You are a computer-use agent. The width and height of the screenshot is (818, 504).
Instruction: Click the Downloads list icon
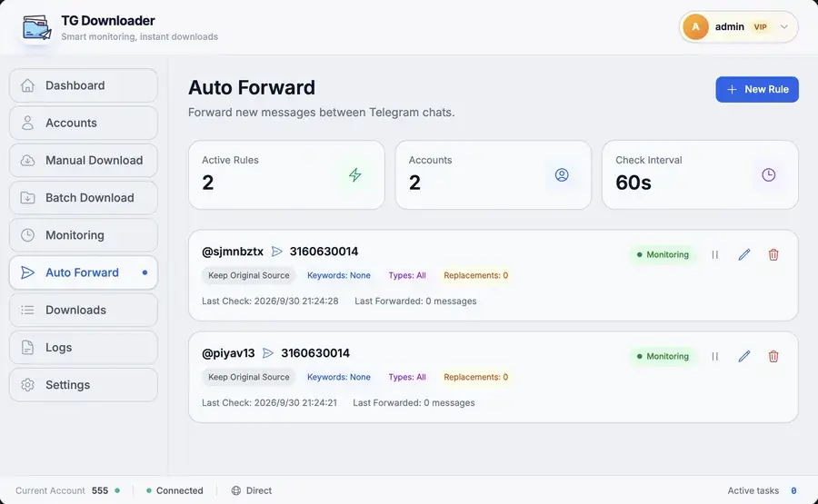click(27, 310)
